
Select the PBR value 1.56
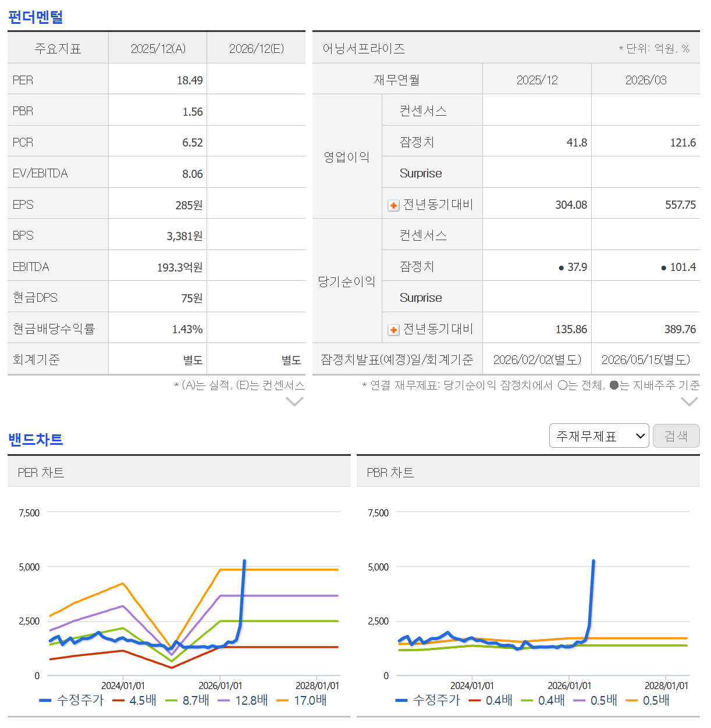click(x=193, y=112)
